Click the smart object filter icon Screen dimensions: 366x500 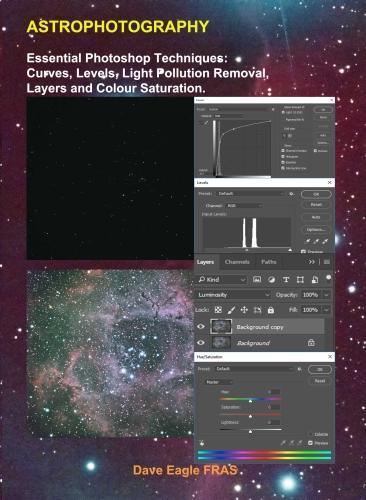(x=315, y=280)
